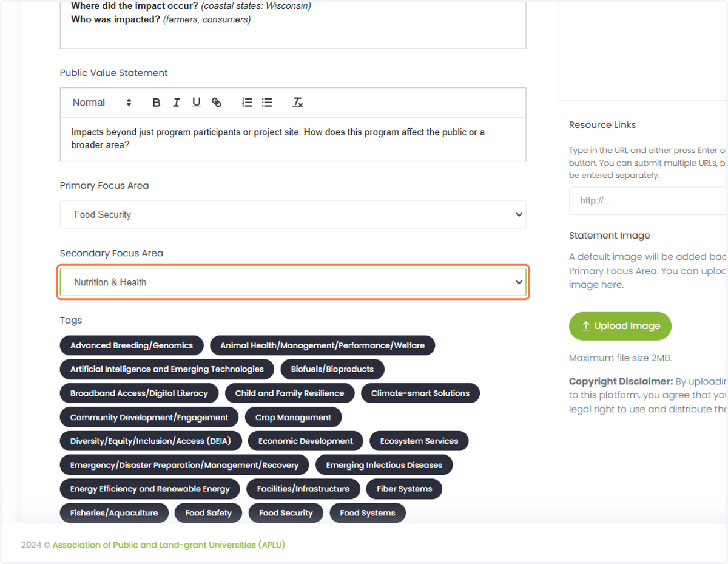Open the Secondary Focus Area dropdown
The image size is (728, 564).
pyautogui.click(x=293, y=282)
